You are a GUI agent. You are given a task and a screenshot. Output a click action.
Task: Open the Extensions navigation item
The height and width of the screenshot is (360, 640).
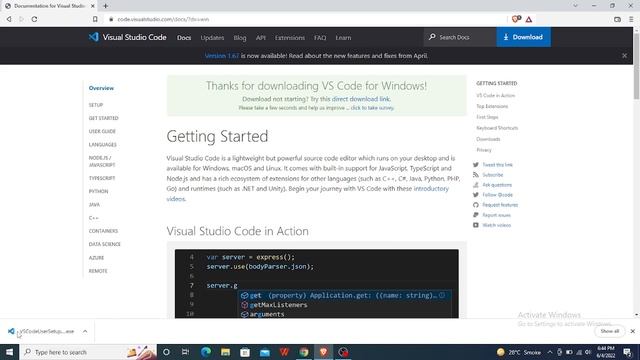click(x=290, y=38)
